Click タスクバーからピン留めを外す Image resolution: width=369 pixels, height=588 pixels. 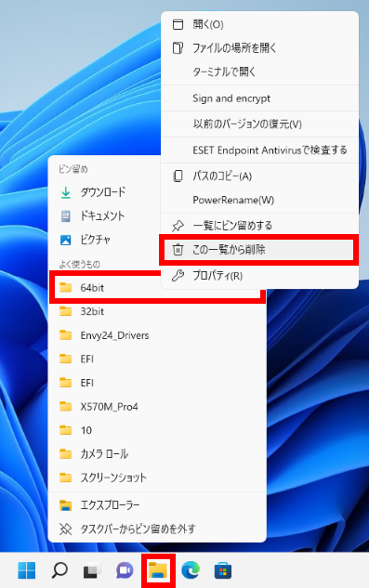point(157,529)
